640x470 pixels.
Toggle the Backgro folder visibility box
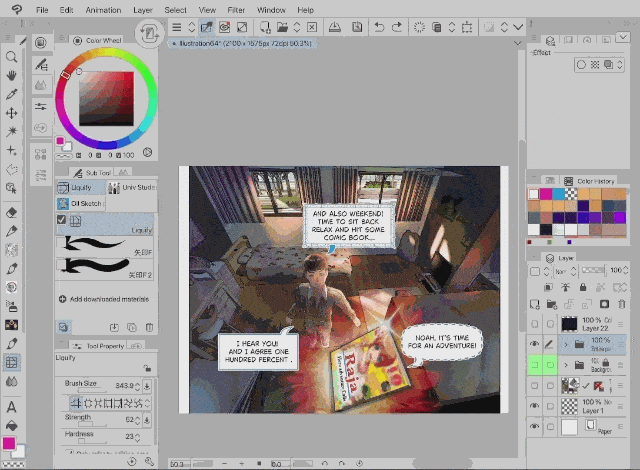coord(534,365)
